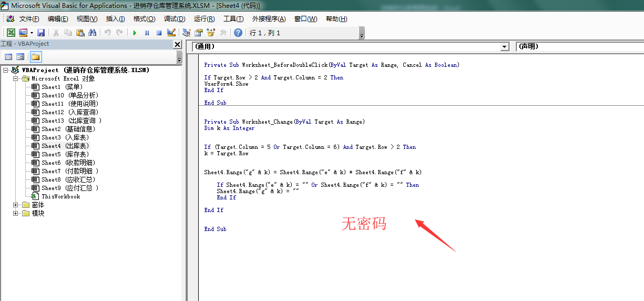Click the View Code icon in the project panel
The width and height of the screenshot is (644, 301).
[x=8, y=57]
